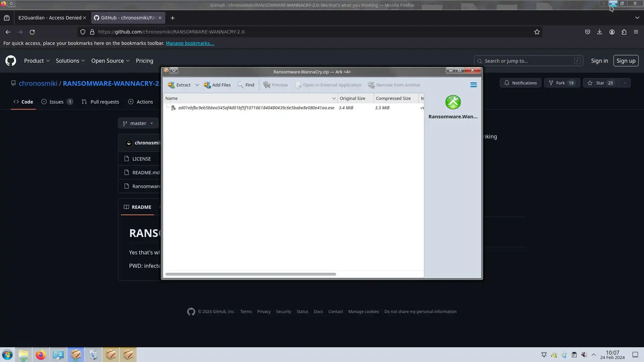Click the Manage bookmarks link
This screenshot has width=644, height=362.
[x=190, y=43]
